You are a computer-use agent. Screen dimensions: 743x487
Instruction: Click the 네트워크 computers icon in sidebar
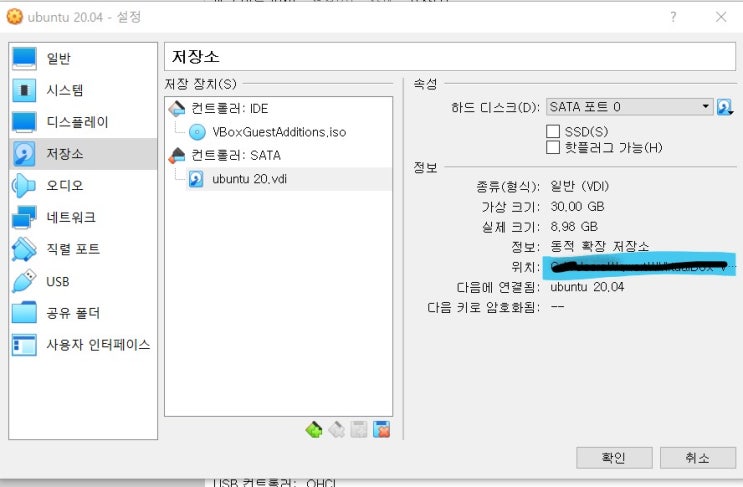pyautogui.click(x=24, y=217)
